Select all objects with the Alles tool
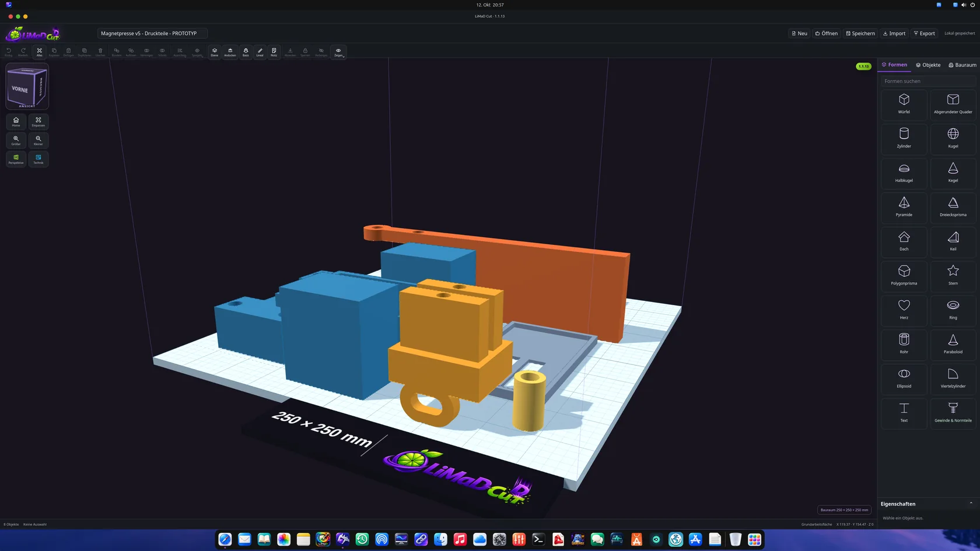 tap(39, 52)
